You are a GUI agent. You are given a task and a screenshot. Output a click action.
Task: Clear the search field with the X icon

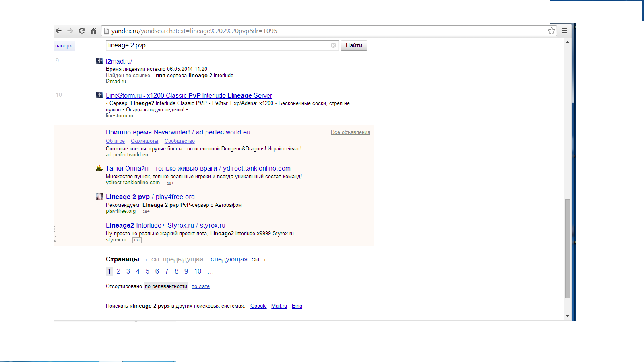click(x=334, y=45)
